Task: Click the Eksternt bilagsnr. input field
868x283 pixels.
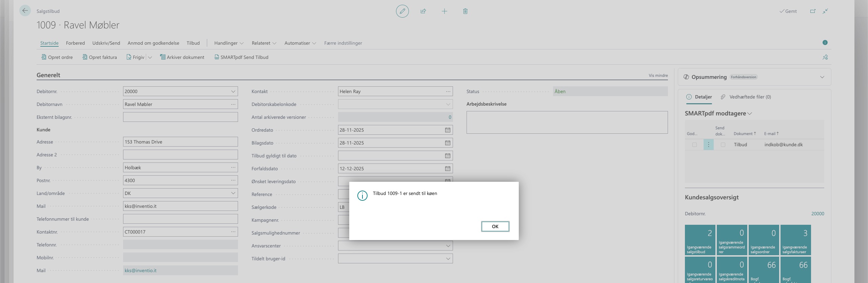Action: 180,117
